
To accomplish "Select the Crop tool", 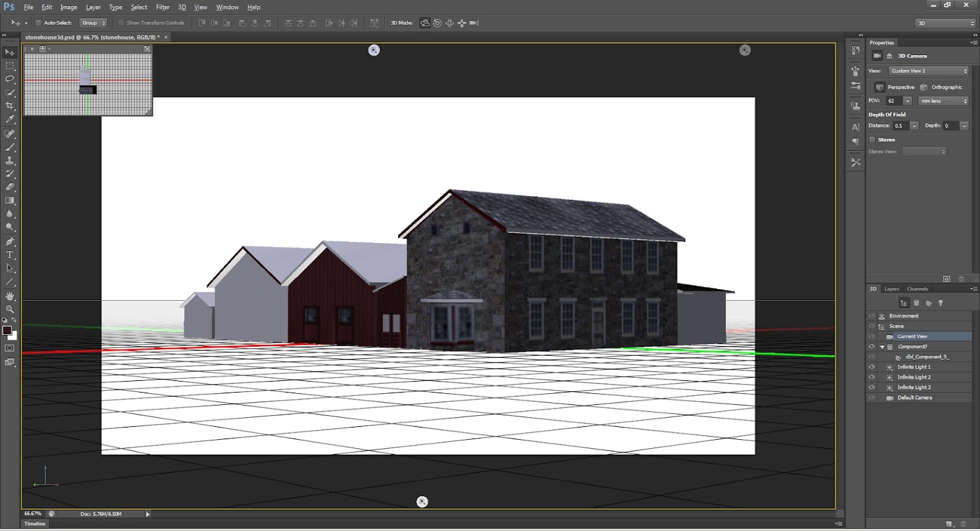I will (10, 105).
